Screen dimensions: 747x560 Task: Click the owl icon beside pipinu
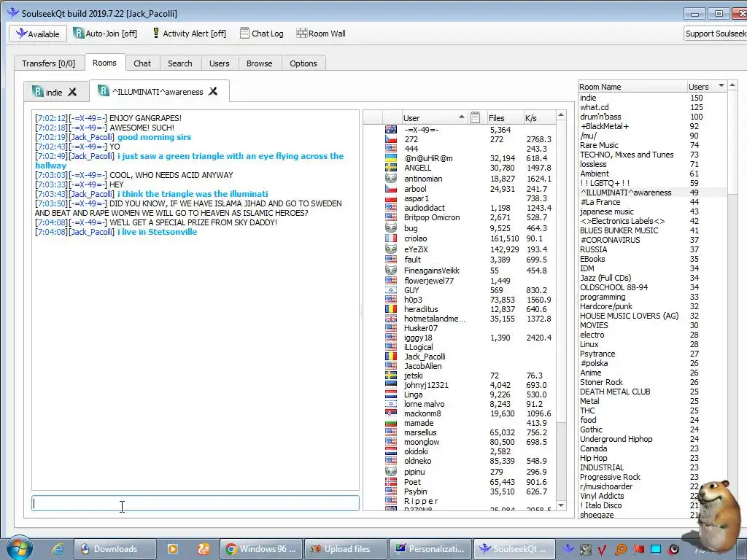pyautogui.click(x=391, y=472)
